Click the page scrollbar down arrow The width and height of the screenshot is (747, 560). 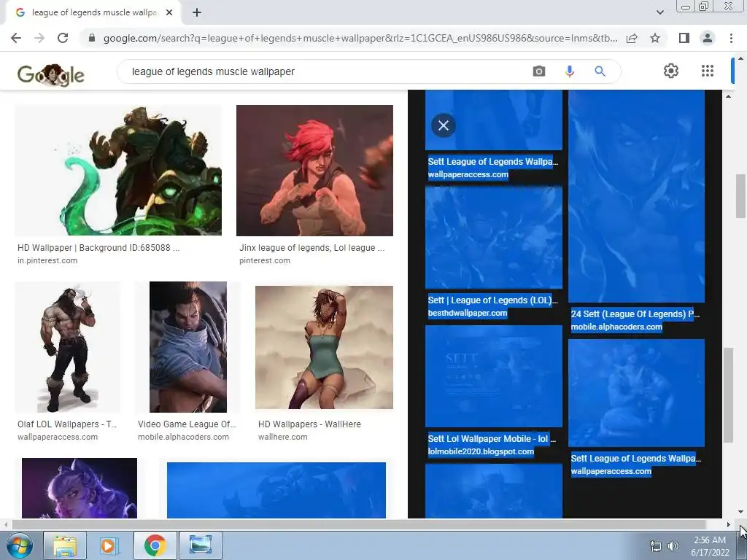(740, 512)
